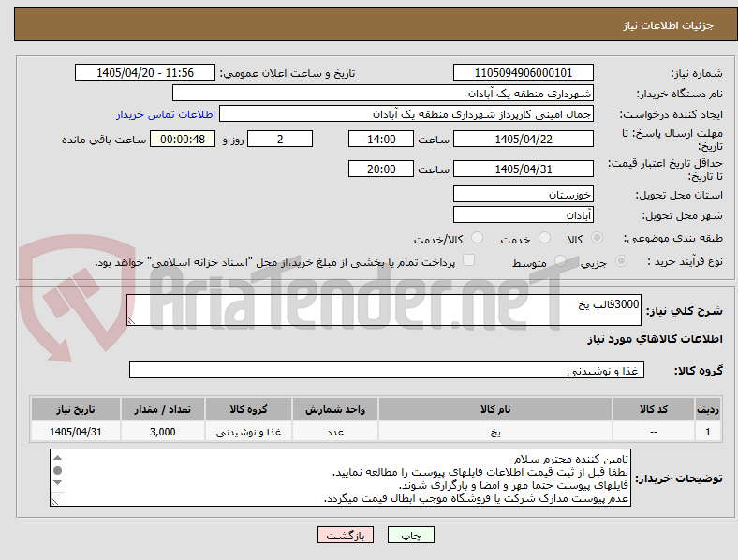Click the buyer notes text تامین کننده محترم سلام

click(571, 459)
